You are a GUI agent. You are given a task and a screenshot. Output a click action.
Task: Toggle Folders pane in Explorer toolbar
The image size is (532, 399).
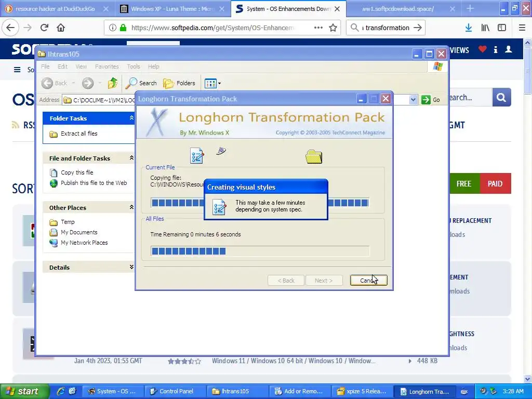tap(179, 83)
